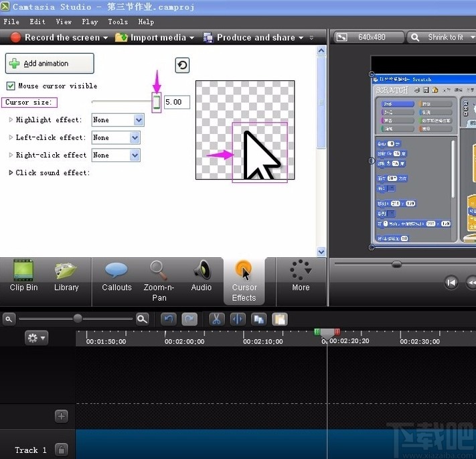
Task: Click the cursor preview image
Action: pyautogui.click(x=245, y=130)
